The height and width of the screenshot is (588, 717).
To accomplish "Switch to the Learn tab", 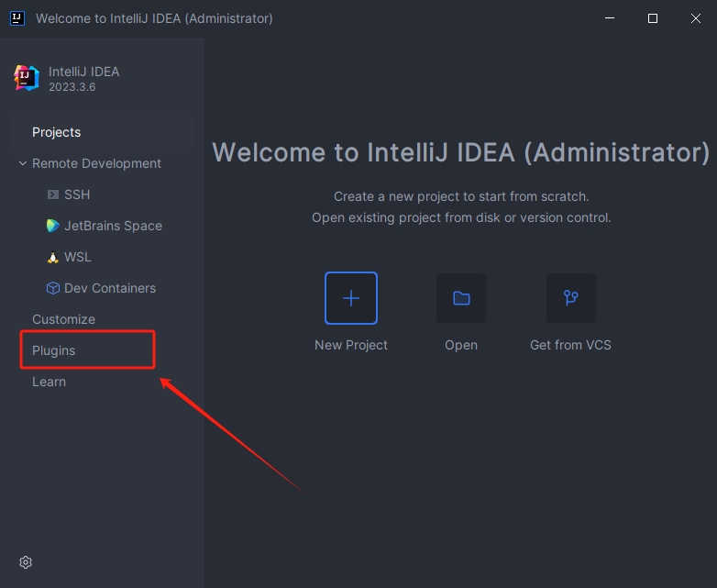I will click(49, 382).
